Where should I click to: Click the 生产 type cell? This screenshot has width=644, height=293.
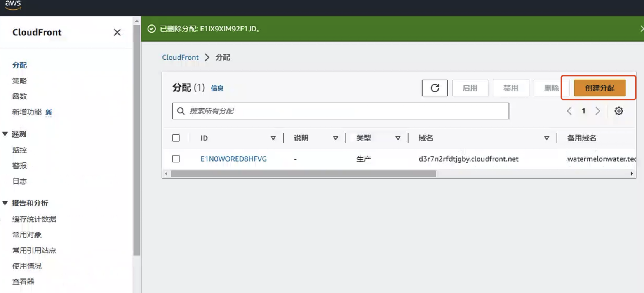click(364, 159)
